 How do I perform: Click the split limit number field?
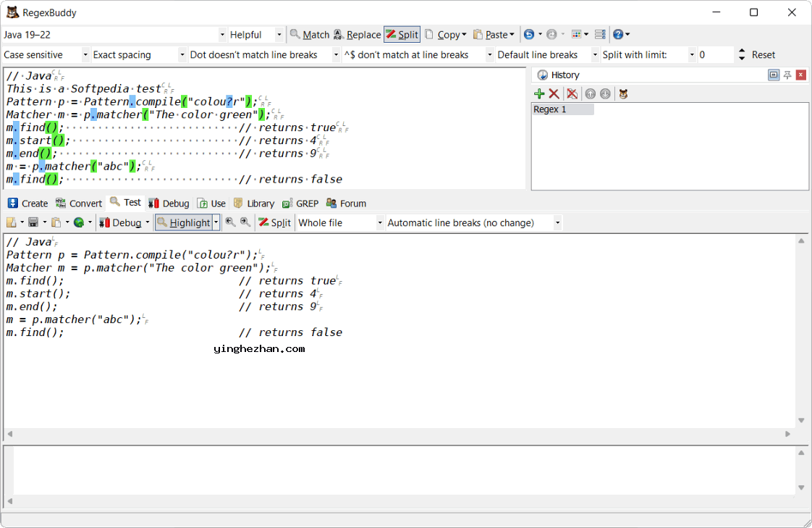point(715,55)
